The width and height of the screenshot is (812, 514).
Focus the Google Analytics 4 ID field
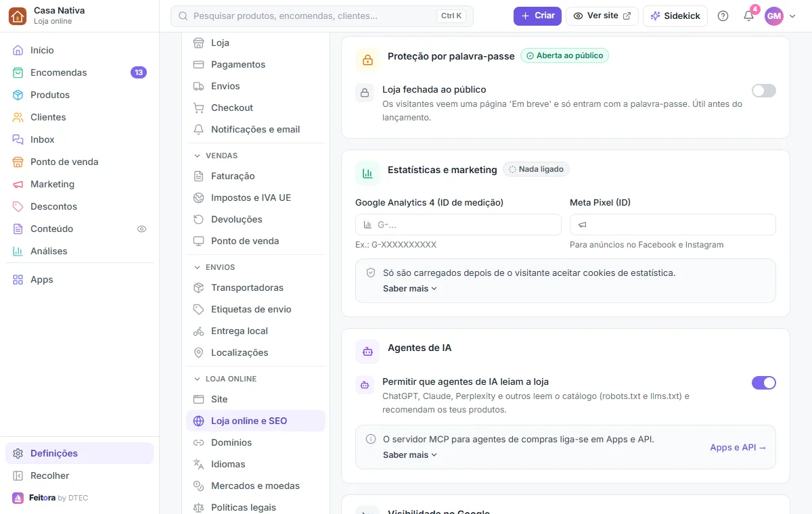tap(458, 225)
